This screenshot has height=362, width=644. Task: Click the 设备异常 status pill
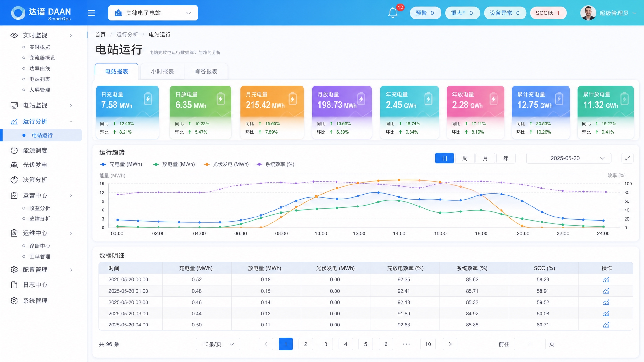pos(505,13)
